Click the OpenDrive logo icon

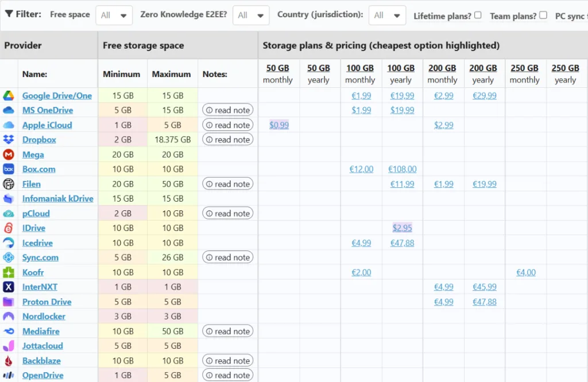pyautogui.click(x=9, y=375)
